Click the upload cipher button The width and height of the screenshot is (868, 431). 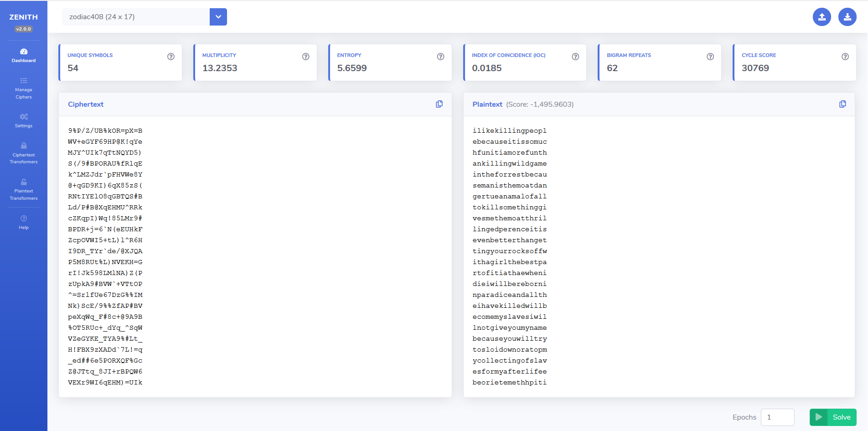[x=822, y=17]
